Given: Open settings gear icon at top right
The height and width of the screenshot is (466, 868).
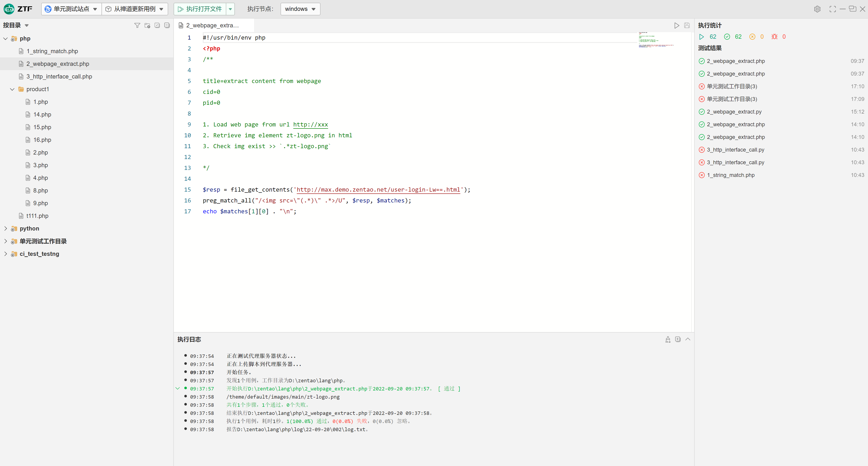Looking at the screenshot, I should pyautogui.click(x=817, y=9).
